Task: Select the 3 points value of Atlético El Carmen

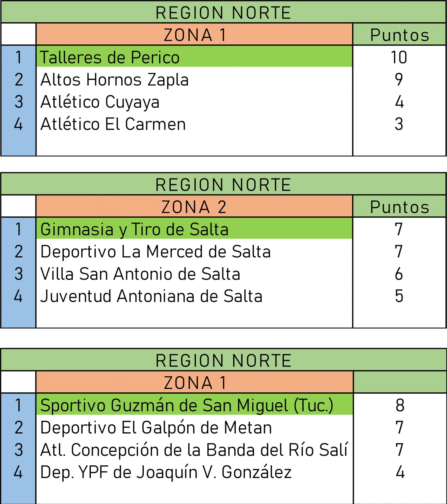Action: [399, 124]
